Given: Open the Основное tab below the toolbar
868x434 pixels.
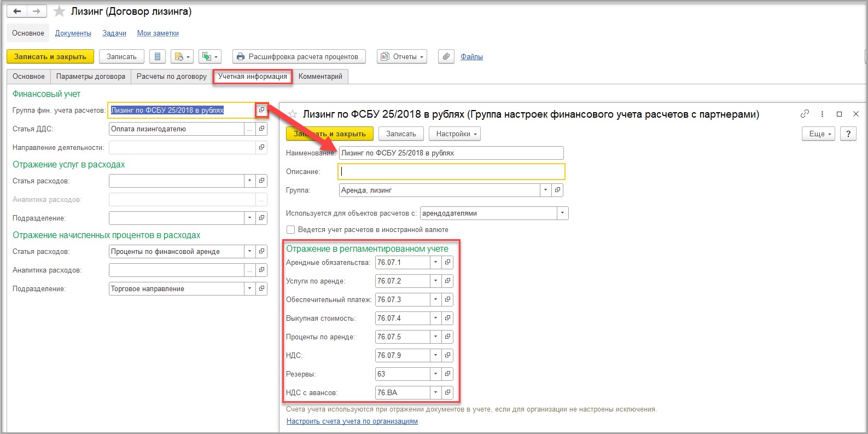Looking at the screenshot, I should (x=28, y=76).
